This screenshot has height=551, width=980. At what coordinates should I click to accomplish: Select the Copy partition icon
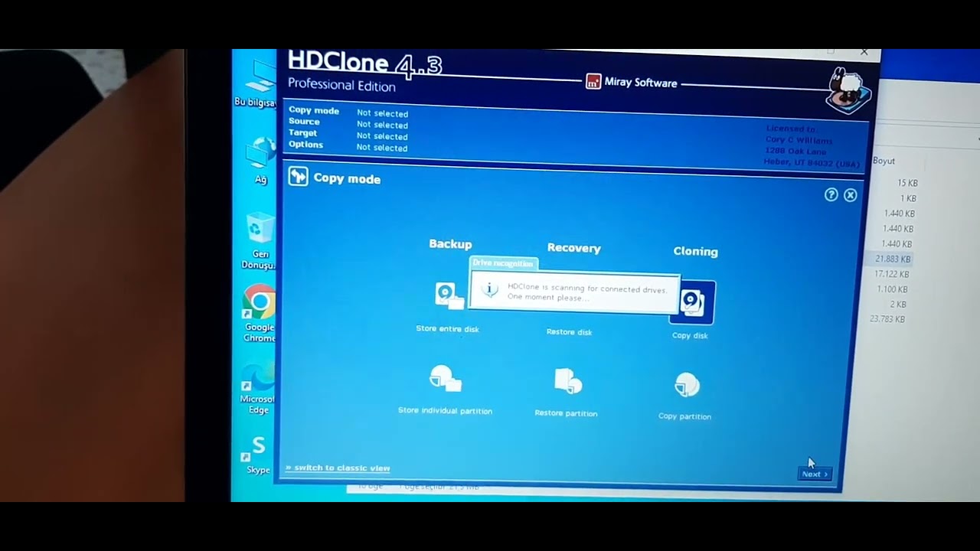pyautogui.click(x=687, y=385)
